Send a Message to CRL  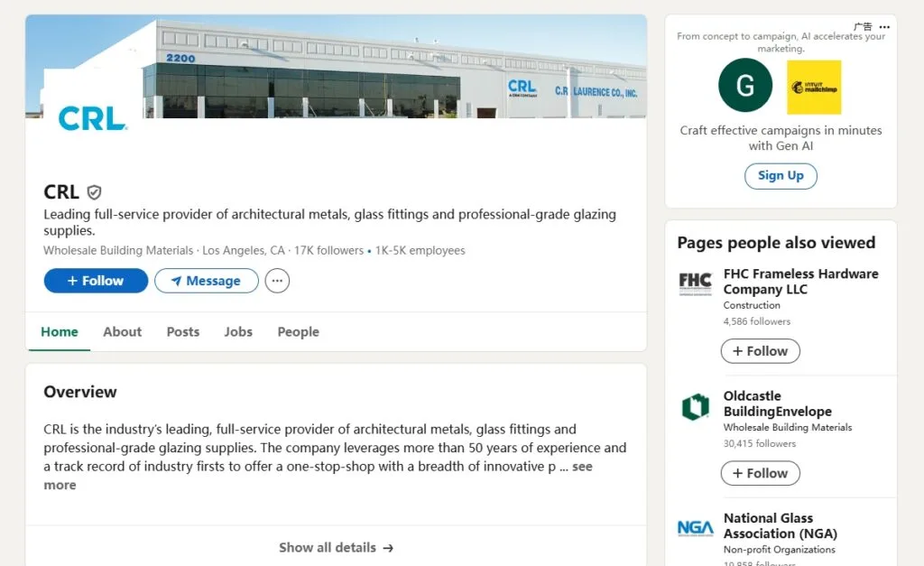pyautogui.click(x=207, y=281)
